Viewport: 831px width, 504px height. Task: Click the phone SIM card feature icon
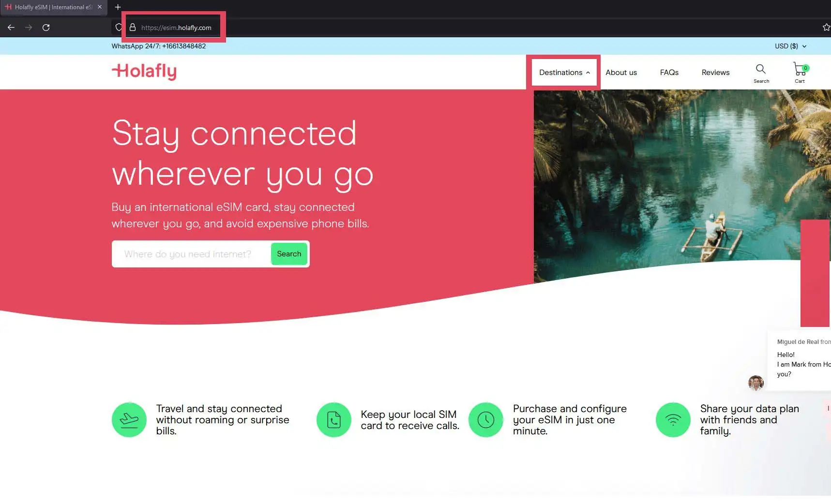tap(334, 420)
